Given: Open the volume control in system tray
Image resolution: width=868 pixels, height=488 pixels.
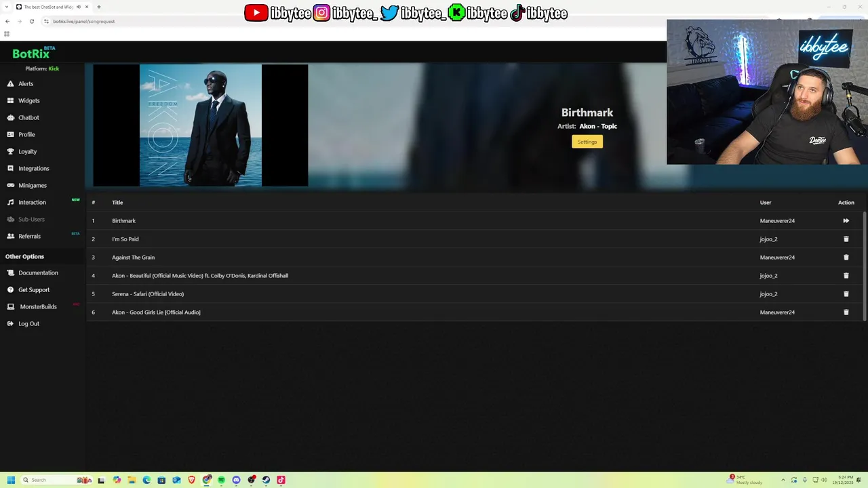Looking at the screenshot, I should (x=824, y=480).
